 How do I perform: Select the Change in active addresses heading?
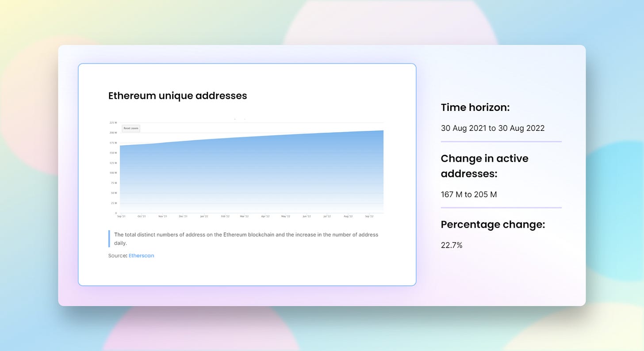tap(485, 166)
